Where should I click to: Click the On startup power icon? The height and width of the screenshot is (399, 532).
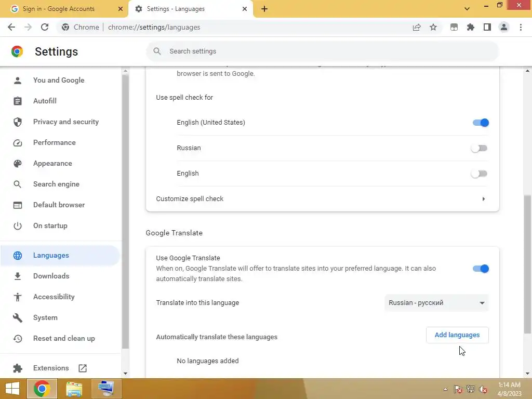pos(18,226)
